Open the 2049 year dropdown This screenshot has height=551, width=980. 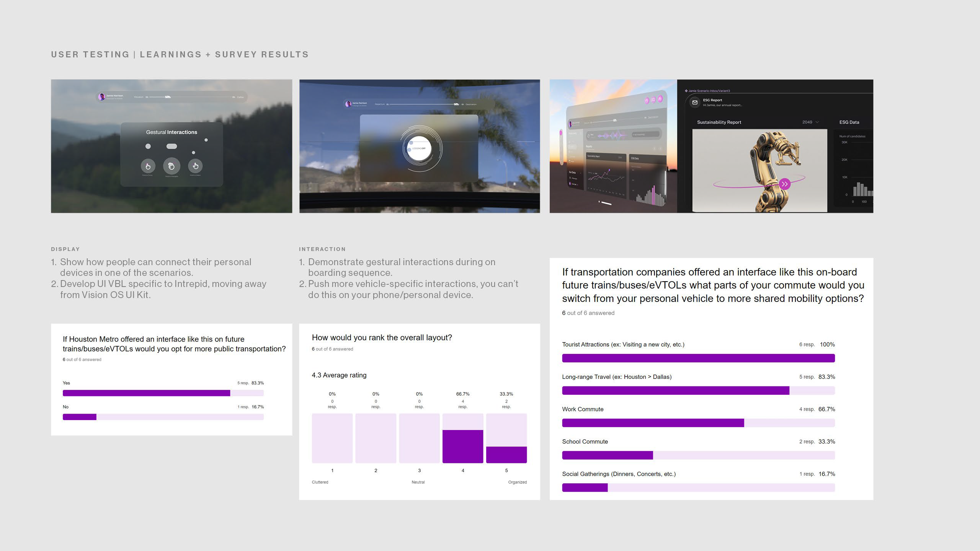pyautogui.click(x=810, y=122)
